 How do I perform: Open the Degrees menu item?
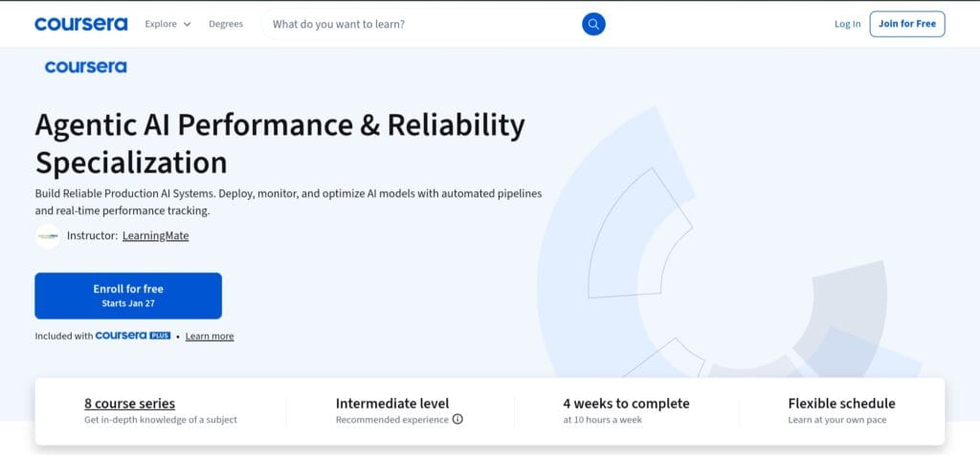[226, 24]
